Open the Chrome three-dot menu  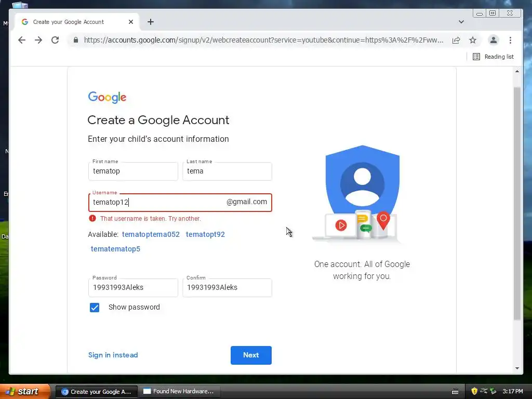tap(510, 40)
